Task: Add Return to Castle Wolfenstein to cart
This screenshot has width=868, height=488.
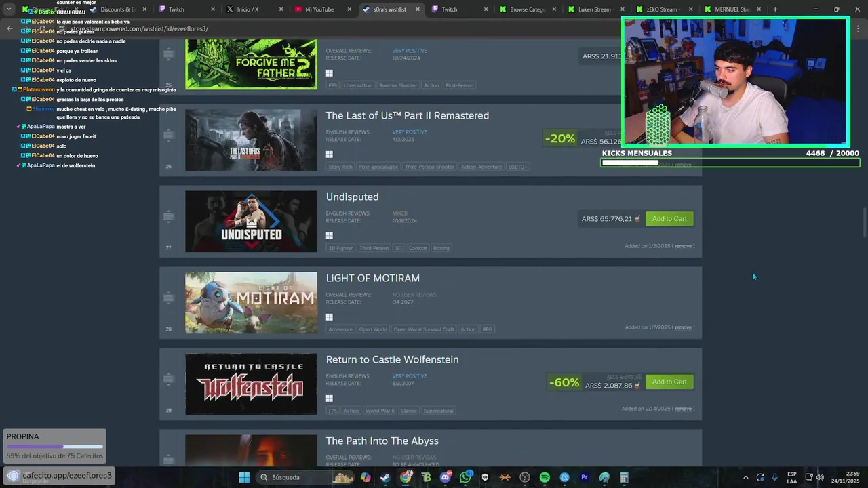Action: 669,382
